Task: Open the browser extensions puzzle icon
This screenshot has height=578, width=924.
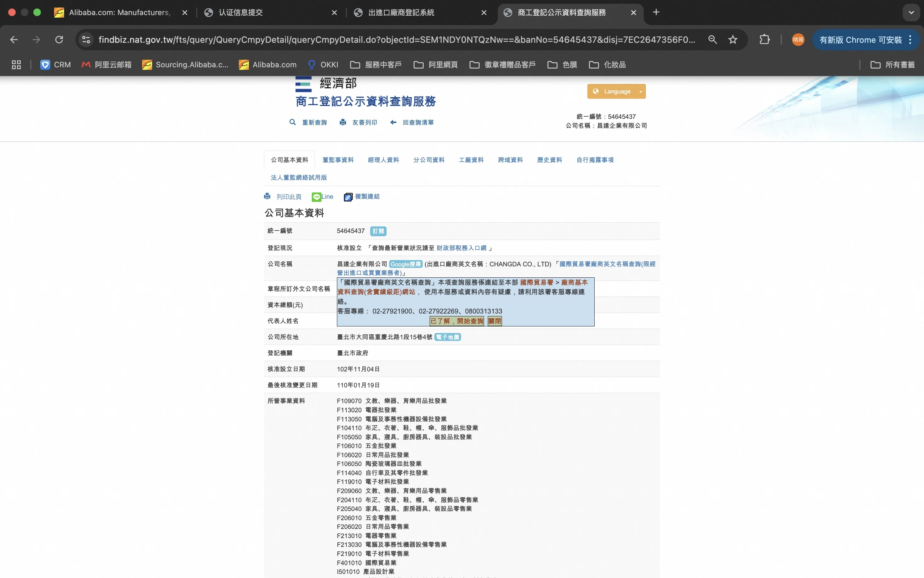Action: point(764,40)
